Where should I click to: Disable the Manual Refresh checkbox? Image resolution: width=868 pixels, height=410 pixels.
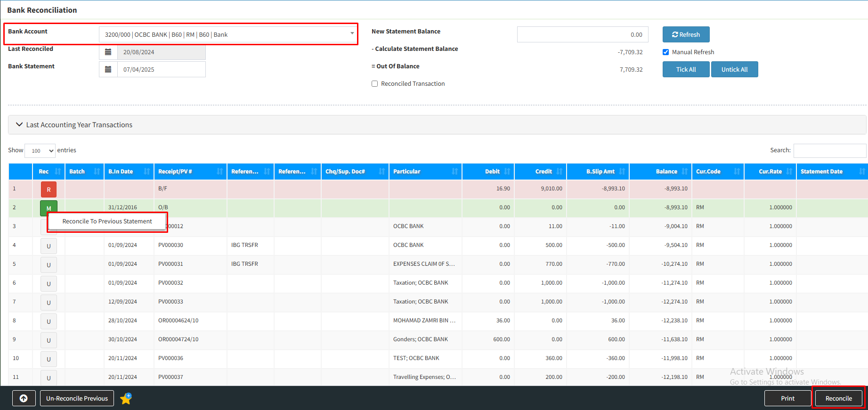(665, 52)
